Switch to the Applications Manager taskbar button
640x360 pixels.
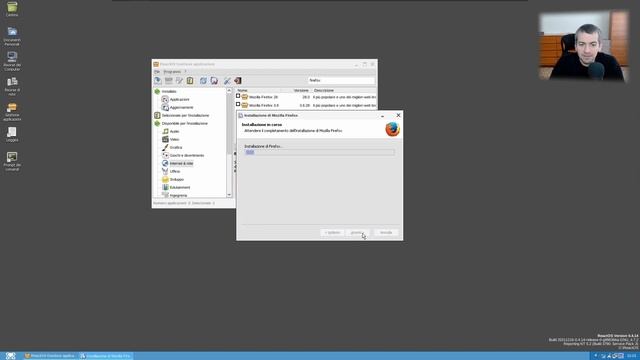(50, 356)
